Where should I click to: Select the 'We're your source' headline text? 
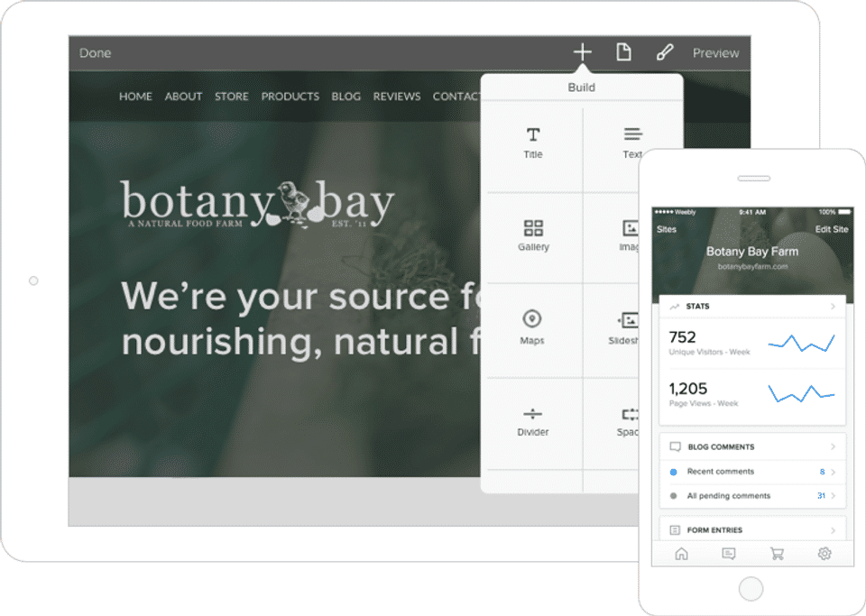coord(301,318)
